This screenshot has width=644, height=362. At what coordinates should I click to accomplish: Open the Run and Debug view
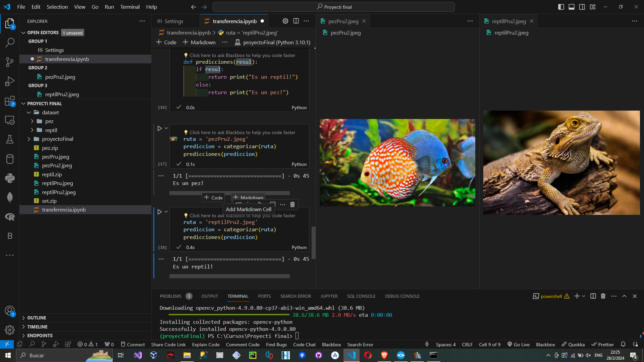click(10, 81)
